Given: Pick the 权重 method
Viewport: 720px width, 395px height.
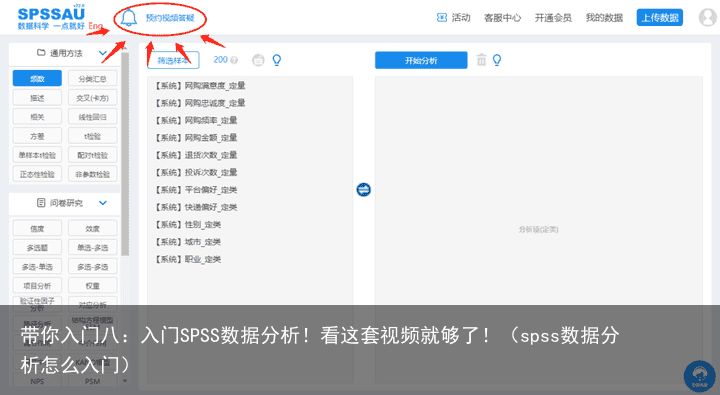Looking at the screenshot, I should click(x=92, y=286).
